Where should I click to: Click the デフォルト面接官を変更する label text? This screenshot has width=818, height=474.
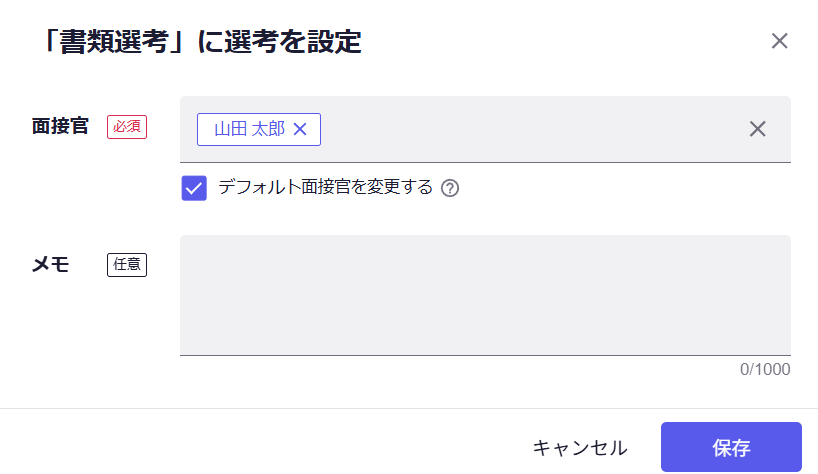tap(325, 188)
